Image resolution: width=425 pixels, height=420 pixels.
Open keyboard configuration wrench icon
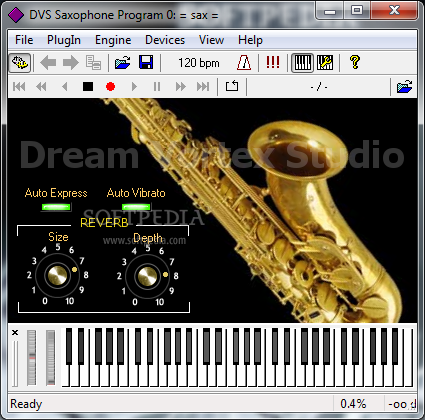[325, 63]
